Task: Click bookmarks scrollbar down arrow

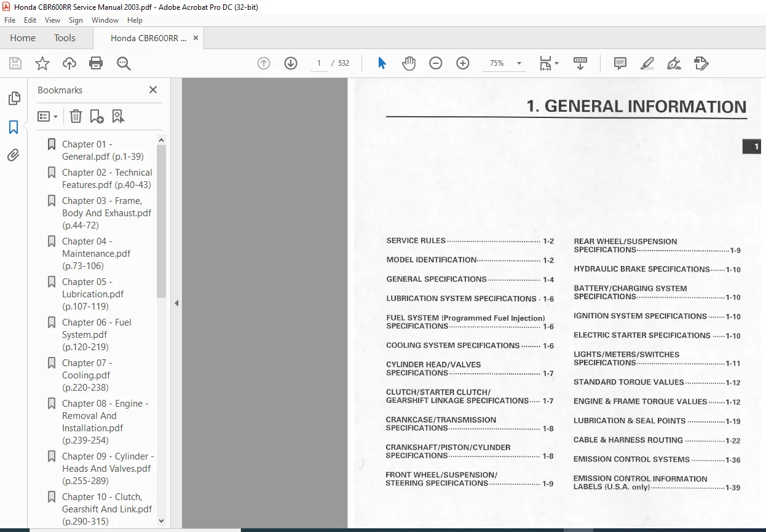Action: click(162, 521)
